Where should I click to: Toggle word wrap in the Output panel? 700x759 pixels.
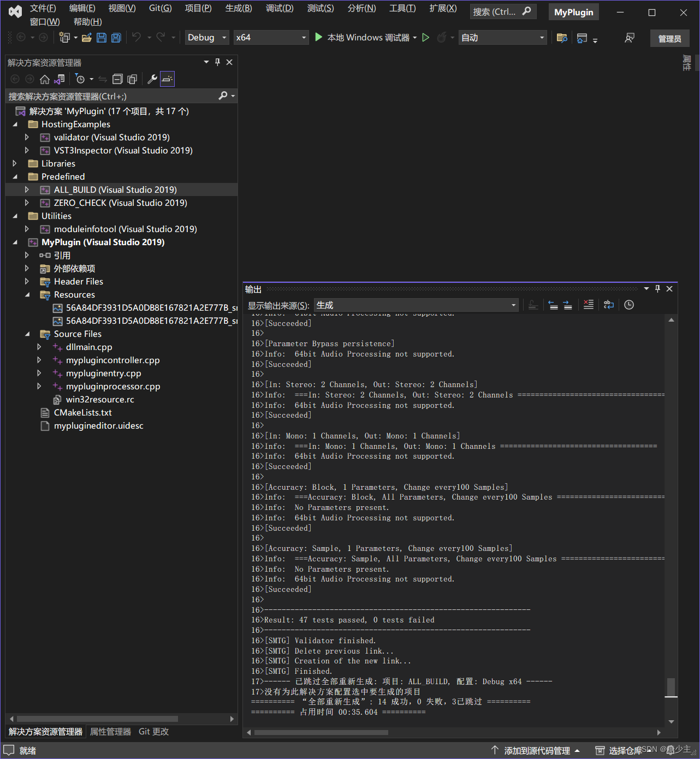point(609,305)
